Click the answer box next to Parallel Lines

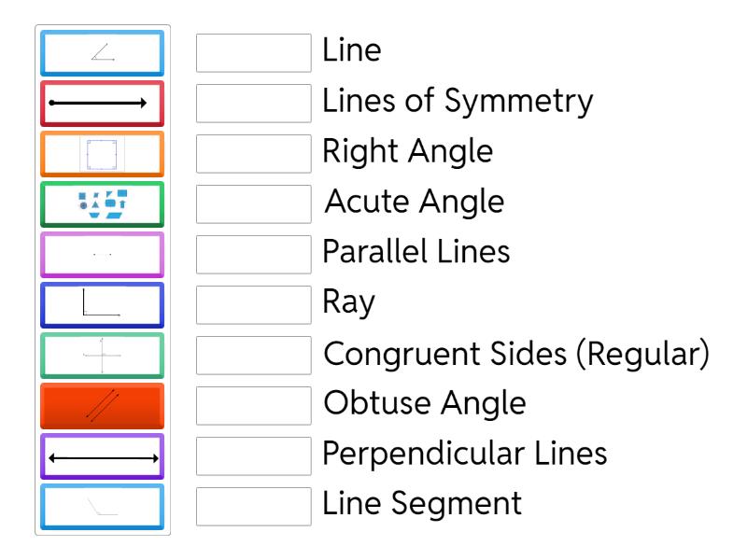coord(254,255)
